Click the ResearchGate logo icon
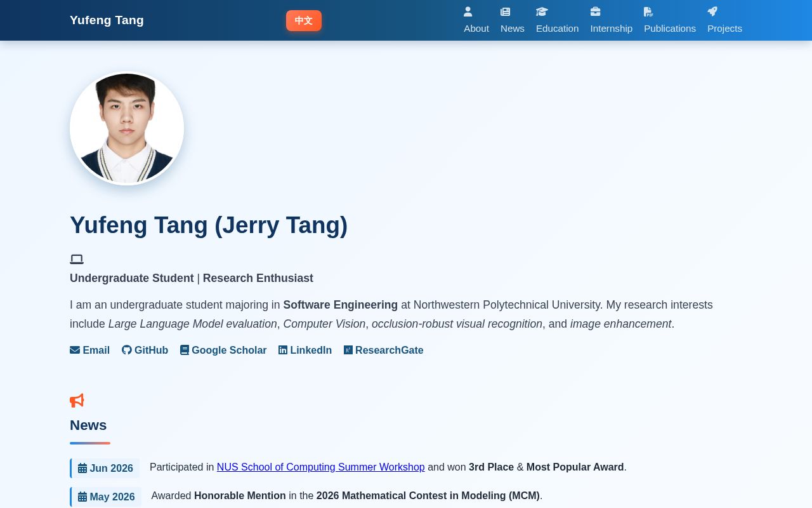 click(x=348, y=350)
